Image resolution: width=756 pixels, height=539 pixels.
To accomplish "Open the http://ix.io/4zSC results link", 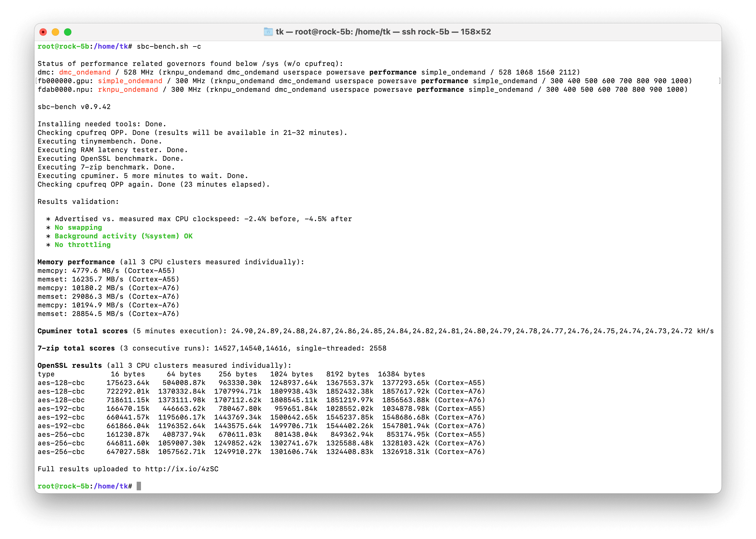I will [x=182, y=469].
